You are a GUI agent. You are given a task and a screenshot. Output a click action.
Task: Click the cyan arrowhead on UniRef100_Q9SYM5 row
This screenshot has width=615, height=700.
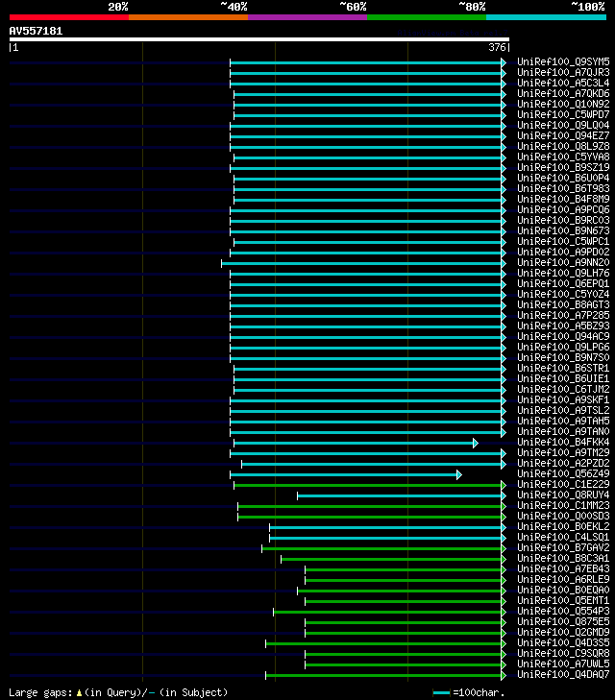504,63
